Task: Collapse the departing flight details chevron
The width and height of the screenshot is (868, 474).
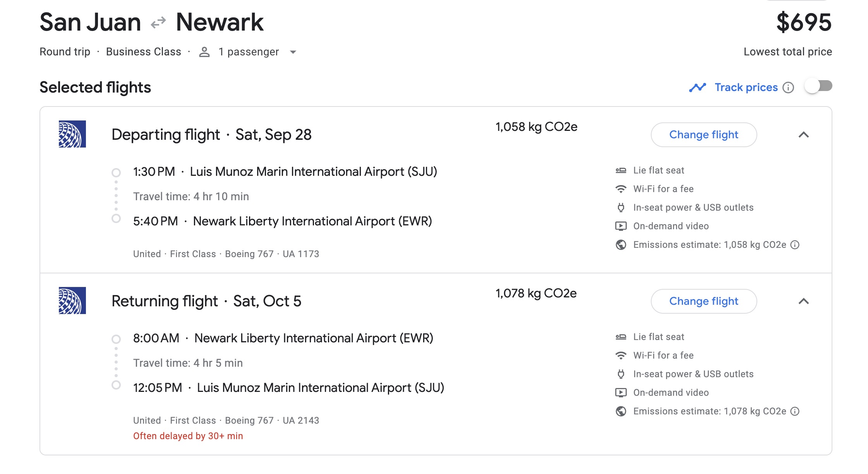Action: pyautogui.click(x=804, y=135)
